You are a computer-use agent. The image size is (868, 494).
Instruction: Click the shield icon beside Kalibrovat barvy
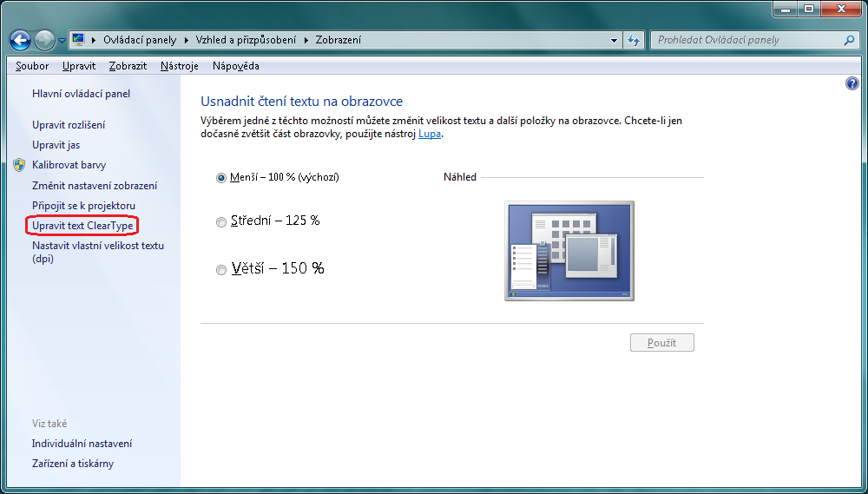coord(20,165)
